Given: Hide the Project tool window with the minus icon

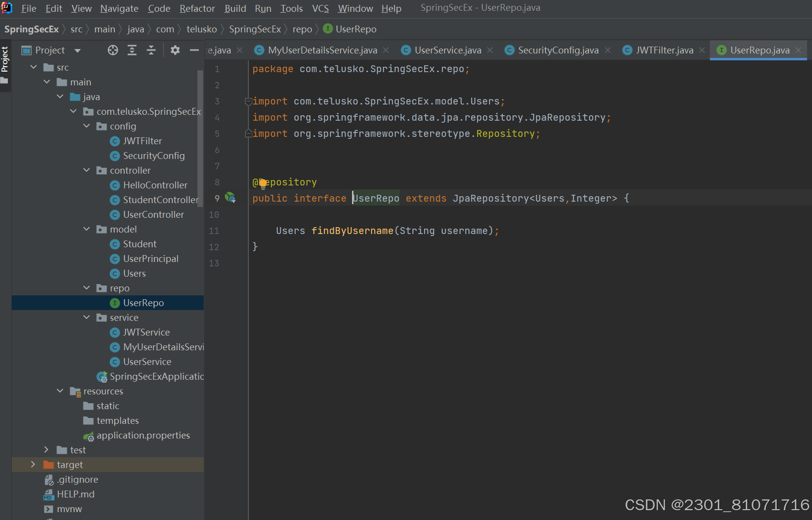Looking at the screenshot, I should pyautogui.click(x=194, y=50).
